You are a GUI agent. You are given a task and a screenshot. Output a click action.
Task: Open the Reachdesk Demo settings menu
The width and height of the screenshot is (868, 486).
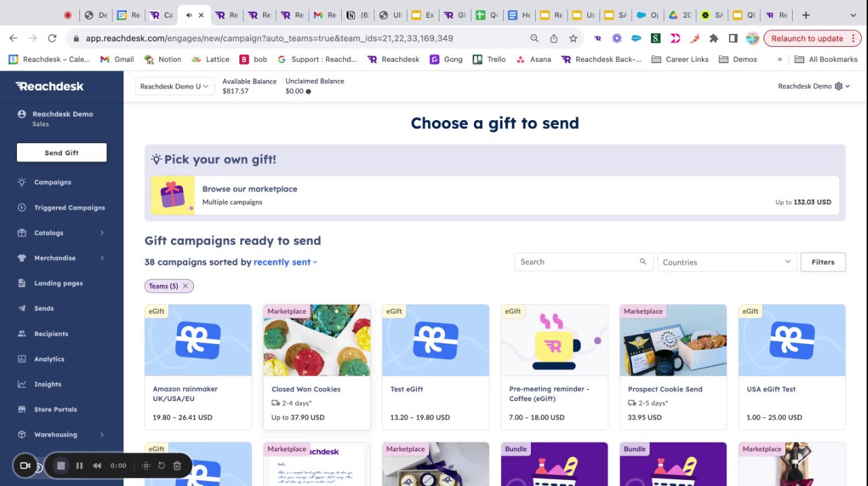(x=814, y=86)
